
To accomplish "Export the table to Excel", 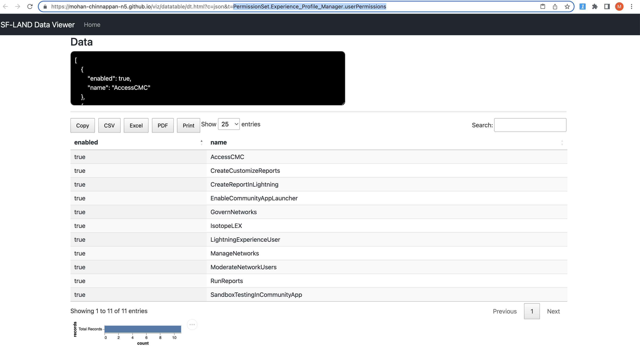I will tap(136, 125).
